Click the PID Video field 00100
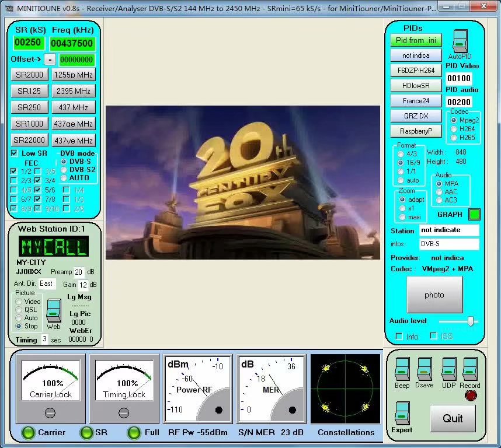The image size is (501, 448). [x=459, y=78]
